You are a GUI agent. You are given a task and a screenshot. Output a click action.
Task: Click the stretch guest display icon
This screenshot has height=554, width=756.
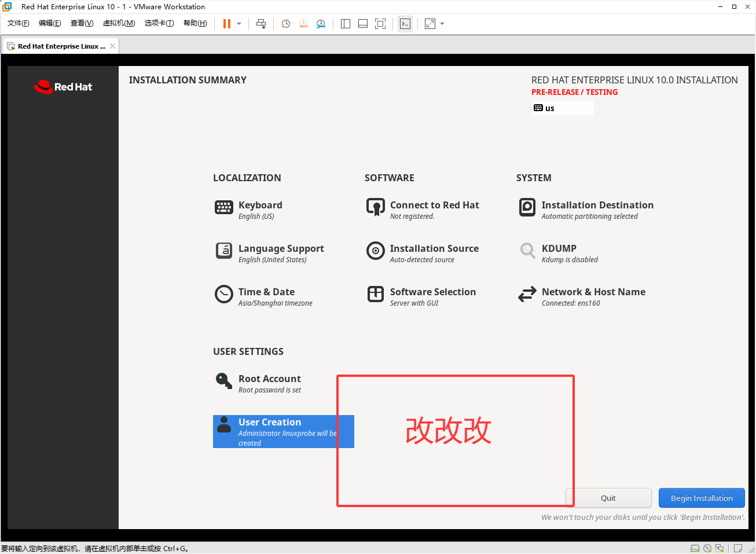click(x=430, y=24)
